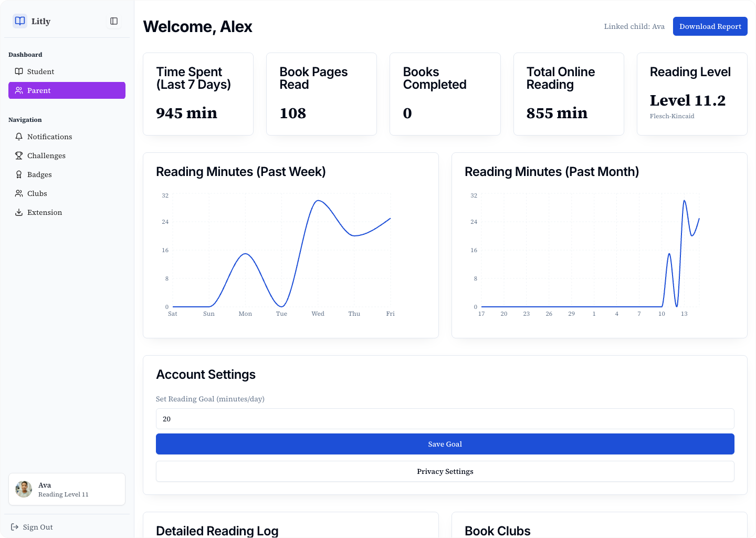The image size is (756, 538).
Task: Save the reading goal
Action: coord(445,444)
